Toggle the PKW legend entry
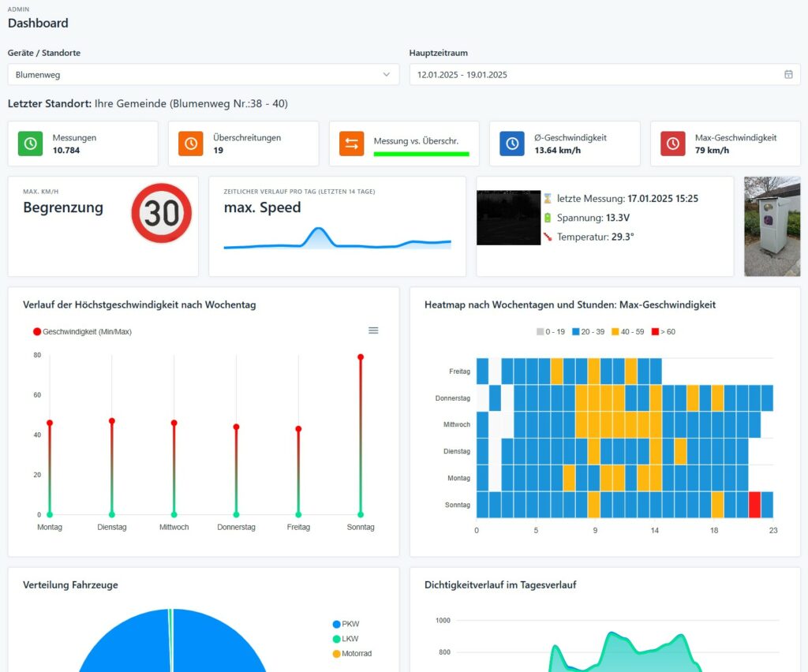Screen dimensions: 808x672 coord(346,624)
